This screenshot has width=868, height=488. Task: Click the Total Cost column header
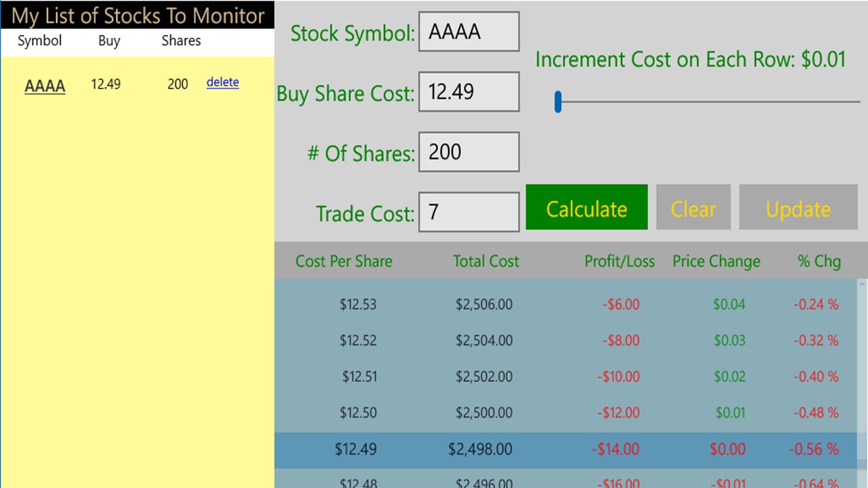[486, 261]
